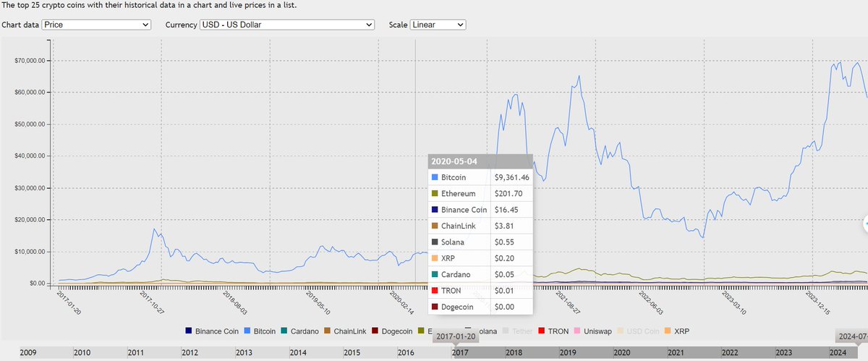Click year 2021 in selected timeline range
Screen dimensions: 868x361
click(x=676, y=353)
